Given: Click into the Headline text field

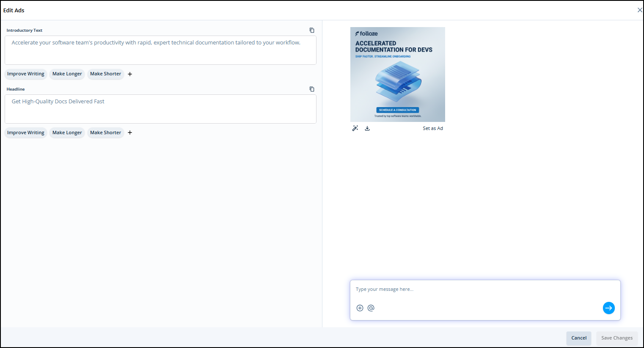Looking at the screenshot, I should click(x=160, y=109).
